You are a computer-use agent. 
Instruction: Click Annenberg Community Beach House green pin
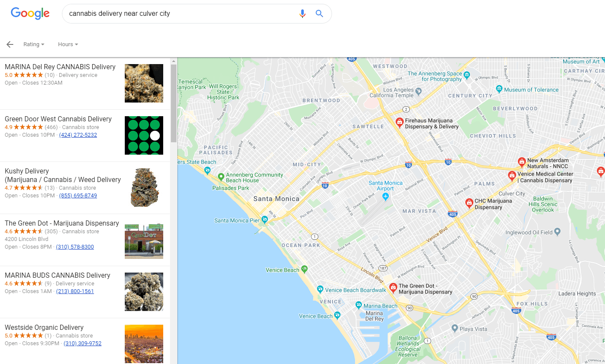click(221, 177)
